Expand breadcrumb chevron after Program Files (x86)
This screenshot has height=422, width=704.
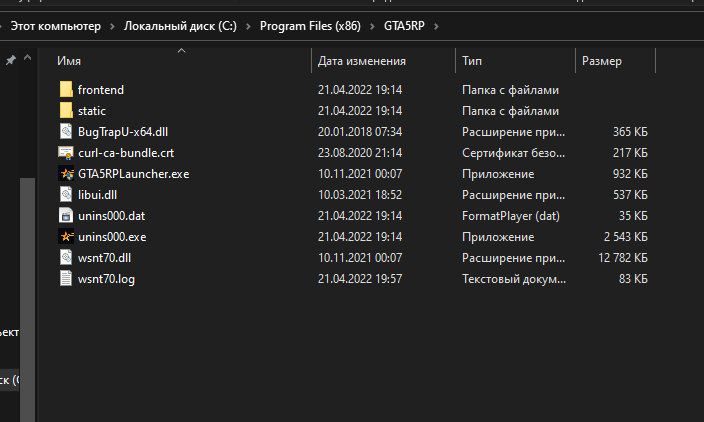point(372,26)
